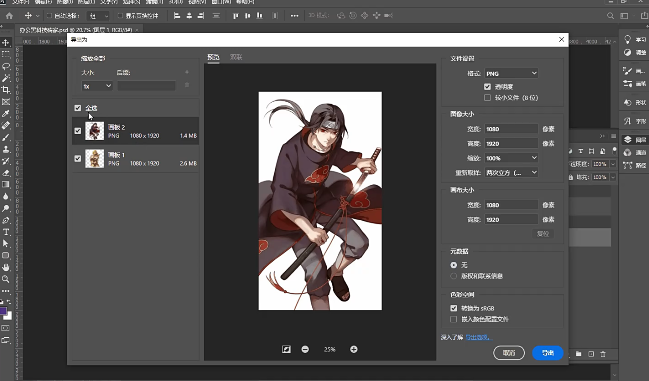This screenshot has height=381, width=649.
Task: Toggle the 画板 2 export checkbox
Action: [x=78, y=131]
